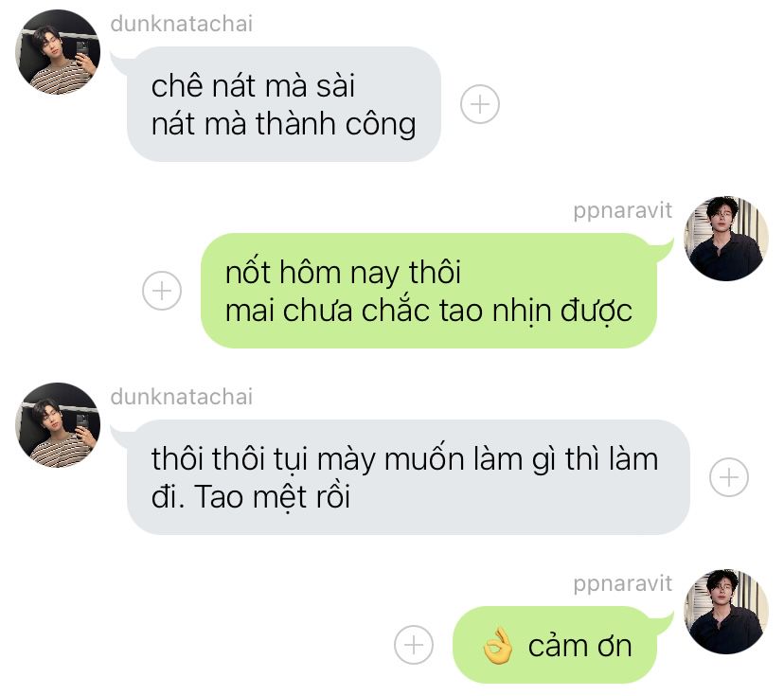The width and height of the screenshot is (784, 696).
Task: Open ppnaravit's avatar next to "nốt hôm nay thôi"
Action: coord(726,239)
